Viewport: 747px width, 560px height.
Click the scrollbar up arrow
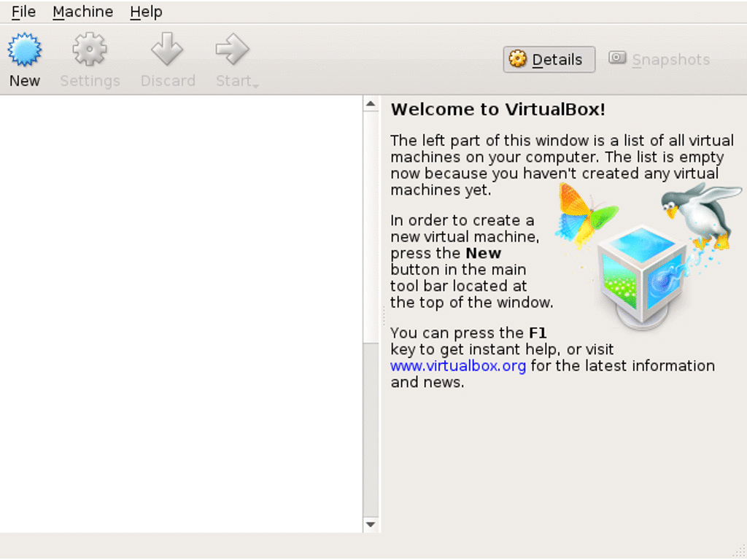point(371,104)
